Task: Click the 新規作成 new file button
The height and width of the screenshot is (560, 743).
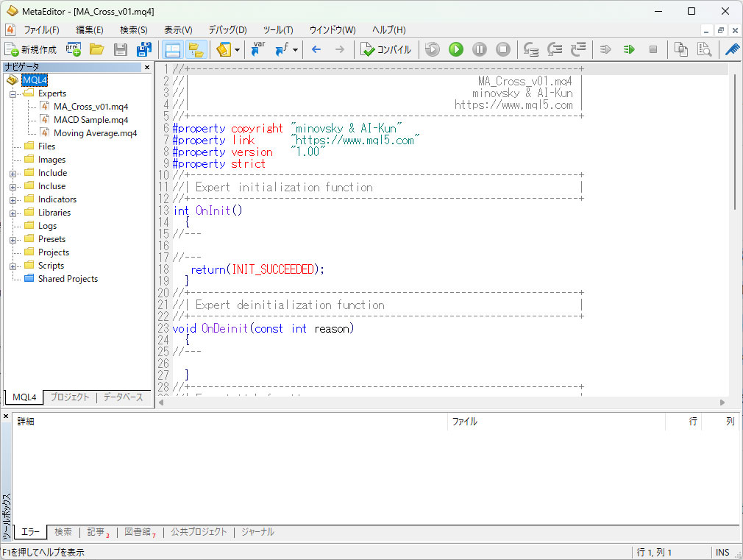Action: point(31,49)
